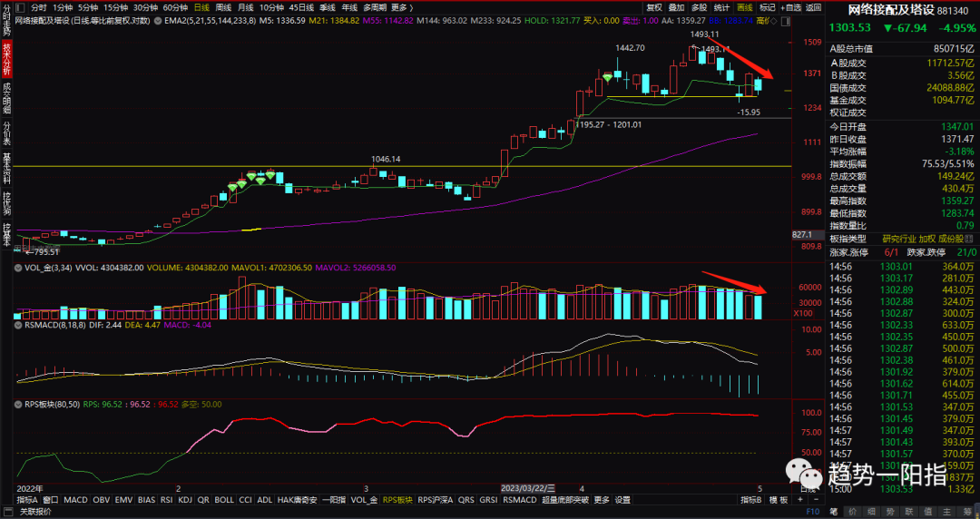
Task: Toggle the 画线 drawing tools
Action: click(x=745, y=7)
